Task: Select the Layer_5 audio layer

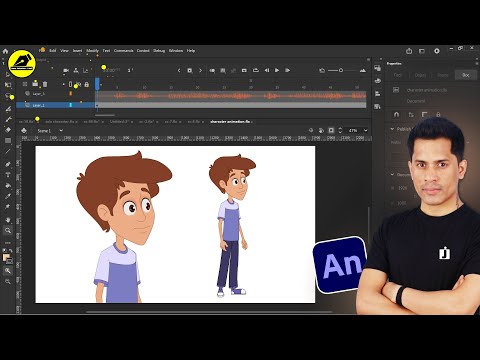Action: coord(55,94)
